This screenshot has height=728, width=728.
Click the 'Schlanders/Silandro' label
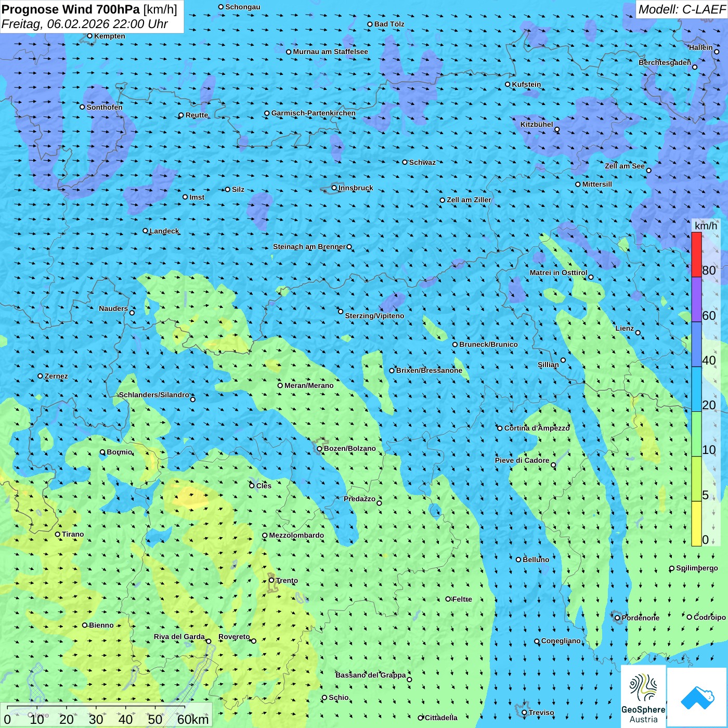tap(154, 395)
